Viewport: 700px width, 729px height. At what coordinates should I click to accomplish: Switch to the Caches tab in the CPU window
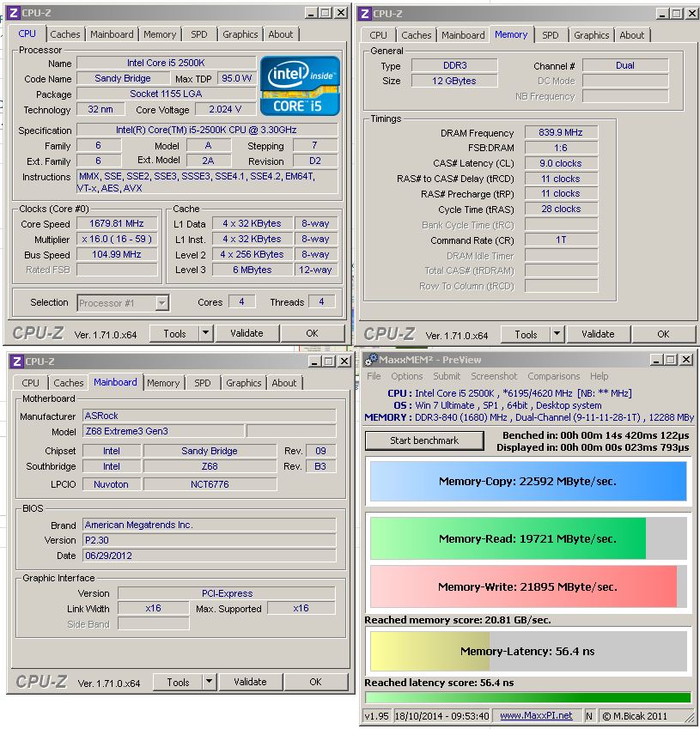pos(65,34)
